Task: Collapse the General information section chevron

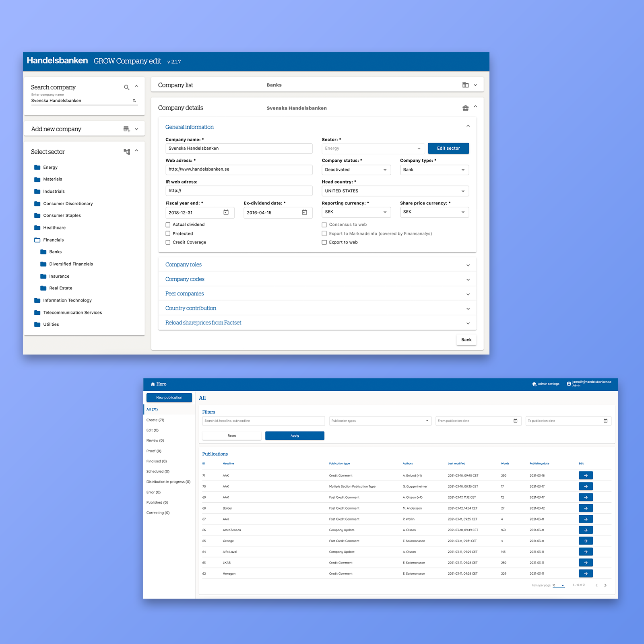Action: [x=468, y=126]
